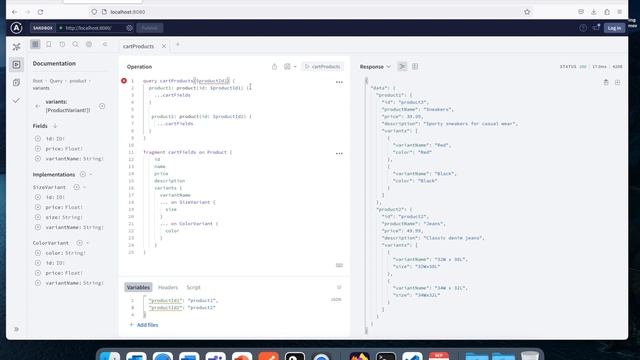Close the cartProducts tab
Image resolution: width=640 pixels, height=360 pixels.
[164, 46]
